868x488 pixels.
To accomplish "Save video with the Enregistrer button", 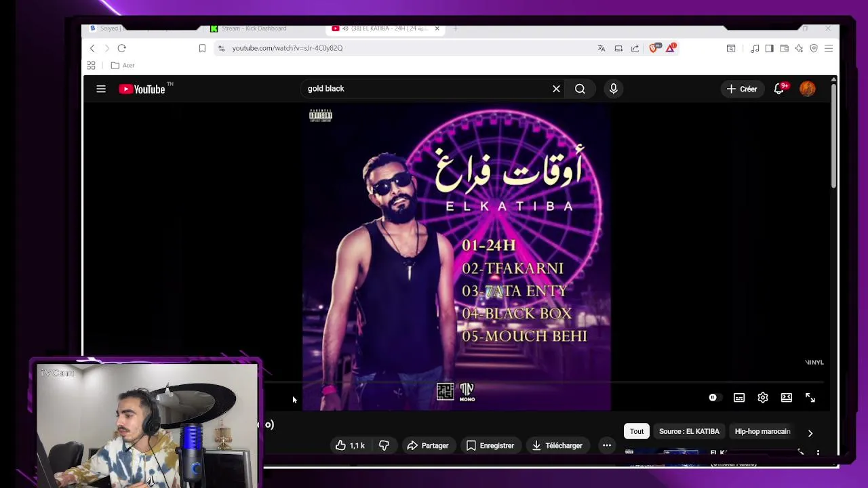I will pyautogui.click(x=490, y=445).
